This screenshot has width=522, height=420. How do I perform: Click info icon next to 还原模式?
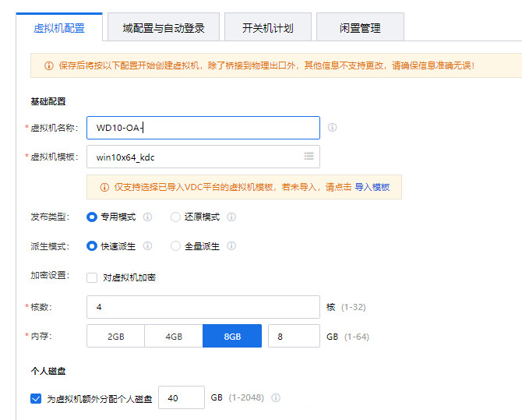point(231,217)
